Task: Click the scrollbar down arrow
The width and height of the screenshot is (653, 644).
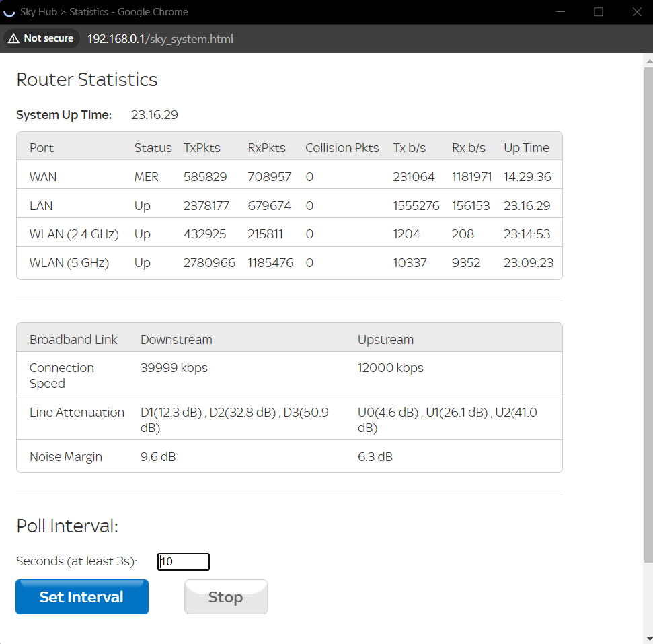Action: click(649, 639)
